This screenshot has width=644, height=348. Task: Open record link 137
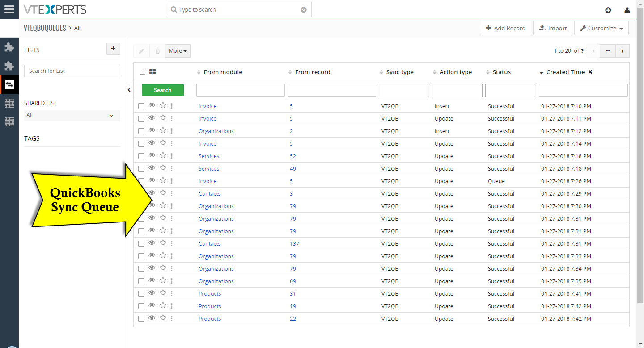tap(294, 243)
